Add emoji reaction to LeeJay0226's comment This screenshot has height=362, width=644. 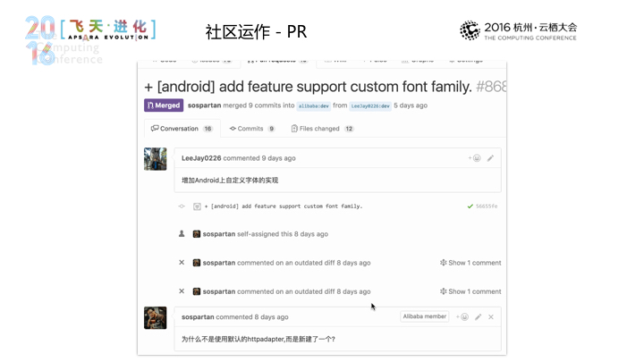[x=474, y=158]
